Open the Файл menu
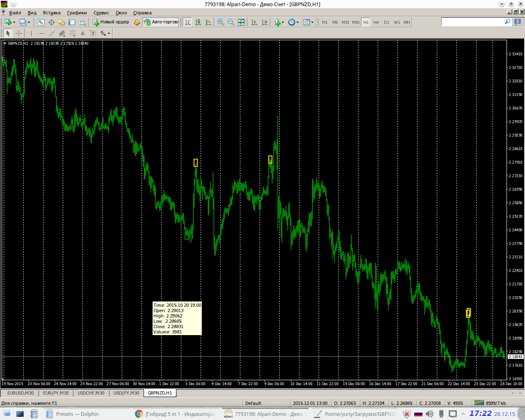This screenshot has height=420, width=525. tap(15, 13)
